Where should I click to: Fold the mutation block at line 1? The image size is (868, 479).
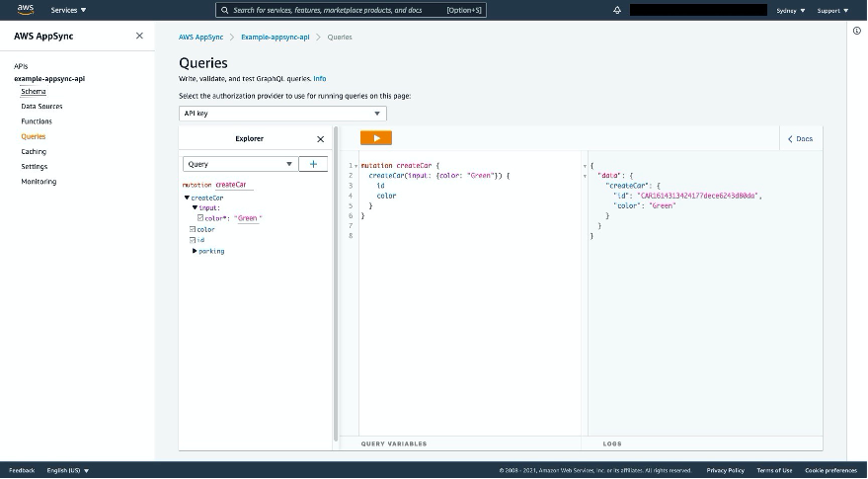pos(355,166)
